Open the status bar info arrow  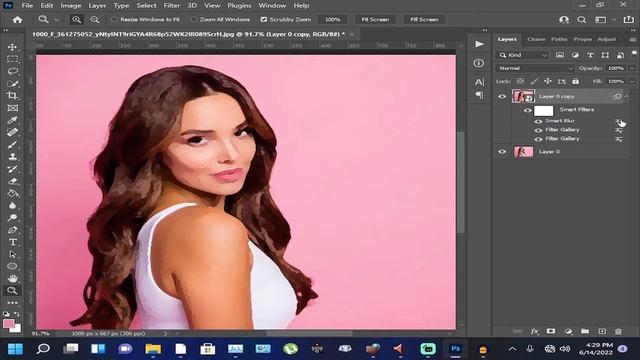pos(165,333)
